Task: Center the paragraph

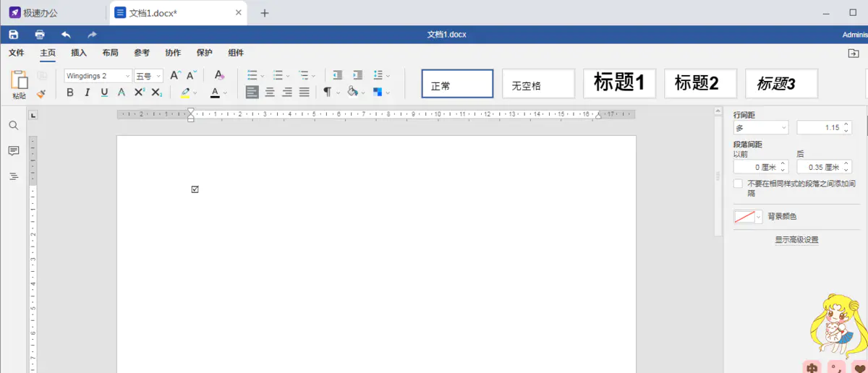Action: pos(270,93)
